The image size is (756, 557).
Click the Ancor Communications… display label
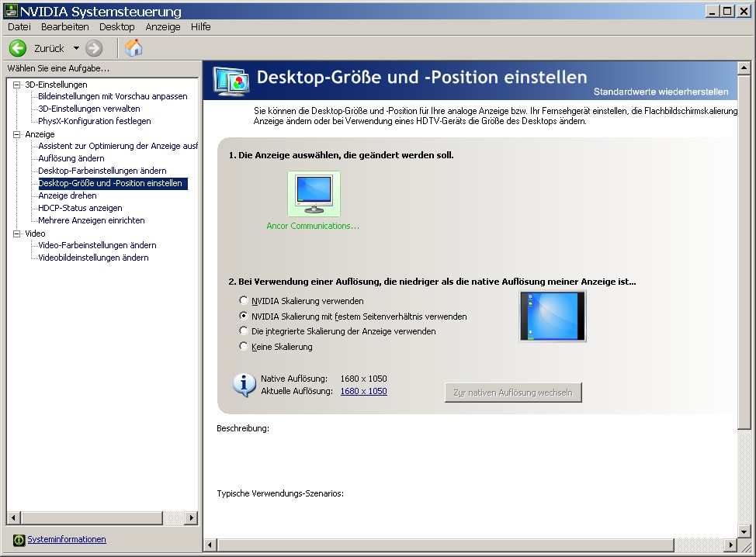click(313, 226)
